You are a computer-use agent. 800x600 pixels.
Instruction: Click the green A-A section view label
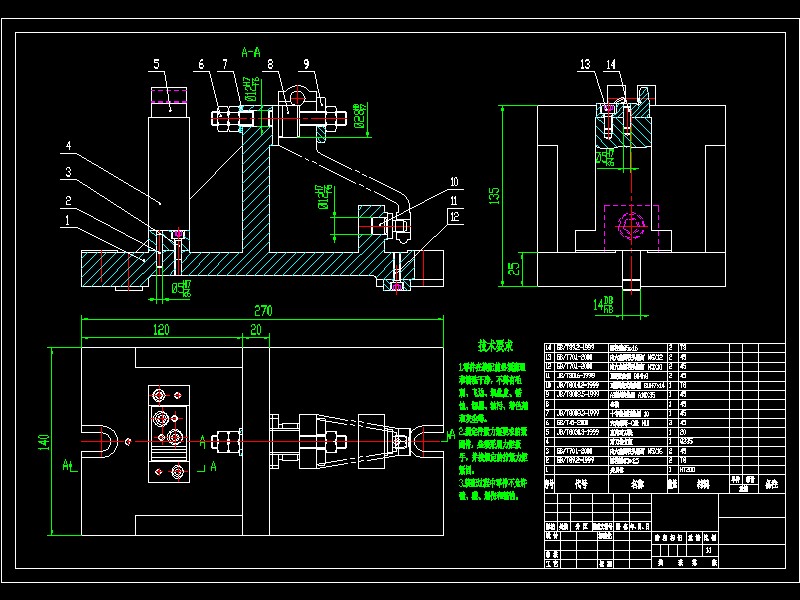(x=251, y=52)
